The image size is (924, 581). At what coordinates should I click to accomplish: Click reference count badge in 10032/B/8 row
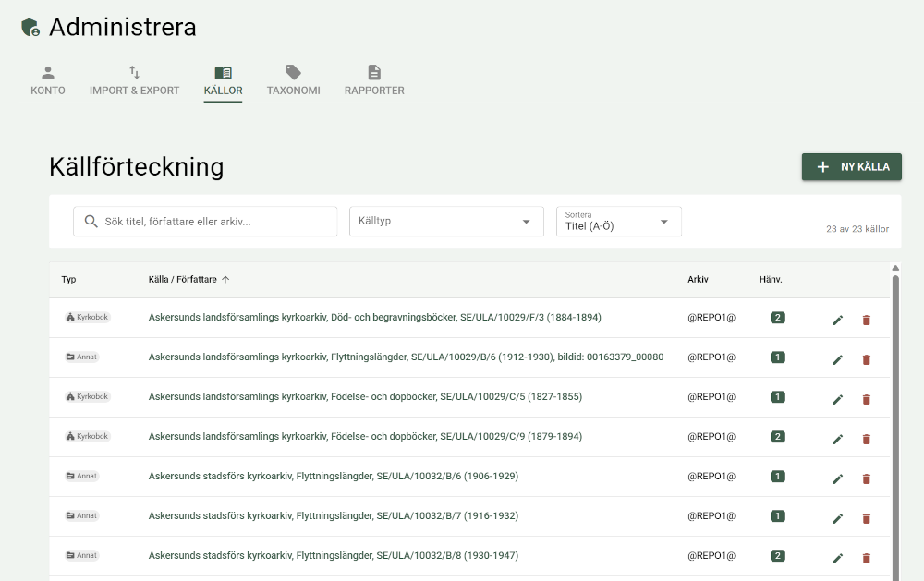(x=777, y=556)
